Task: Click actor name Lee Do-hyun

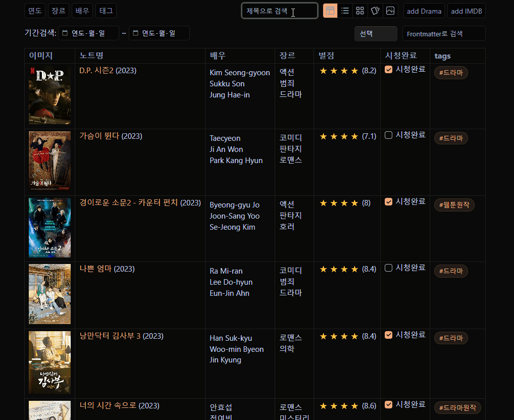Action: (x=231, y=282)
